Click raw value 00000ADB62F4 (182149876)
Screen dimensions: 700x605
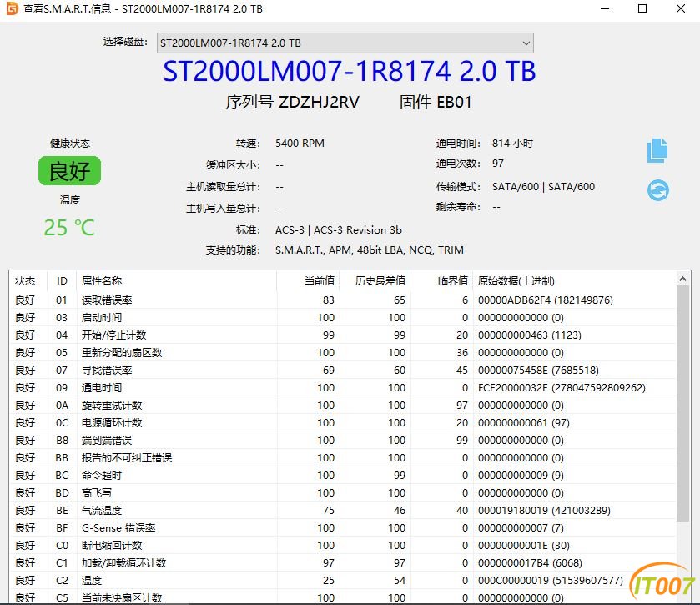point(545,300)
